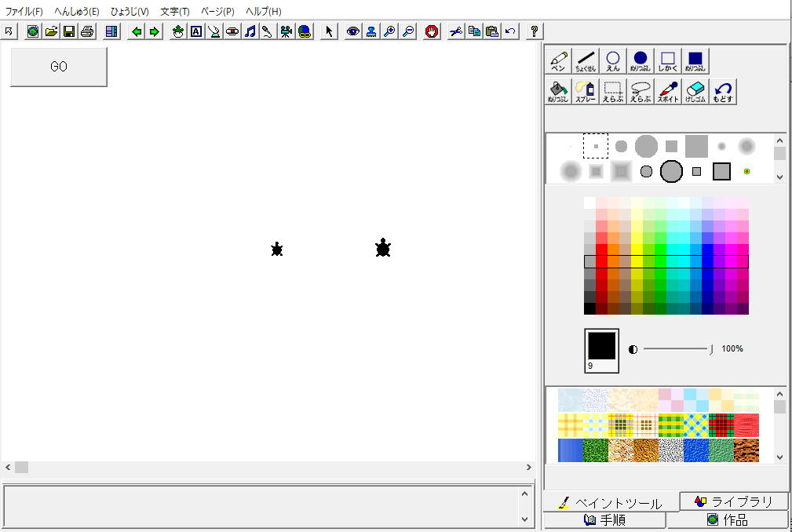
Task: Click the floppy disk save icon
Action: [x=69, y=31]
